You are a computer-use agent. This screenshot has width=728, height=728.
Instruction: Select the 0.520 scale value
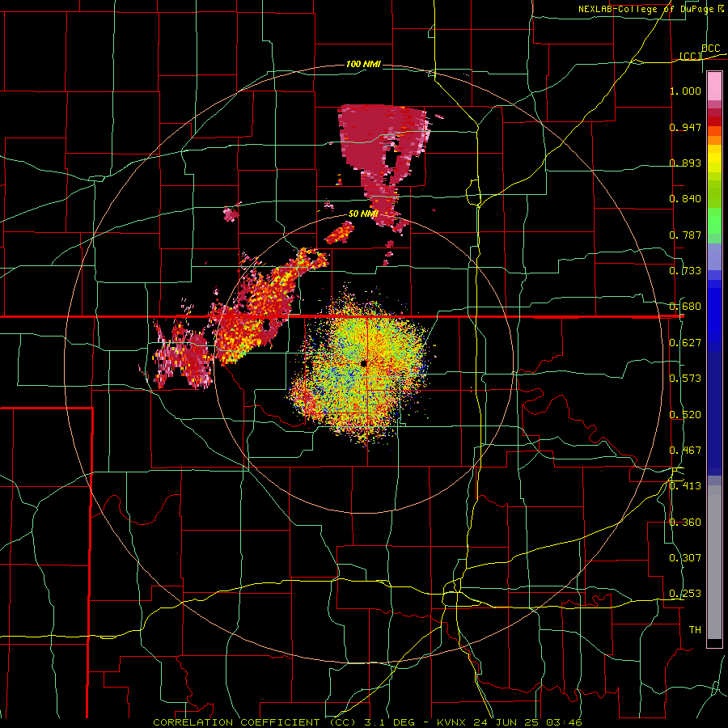point(685,415)
